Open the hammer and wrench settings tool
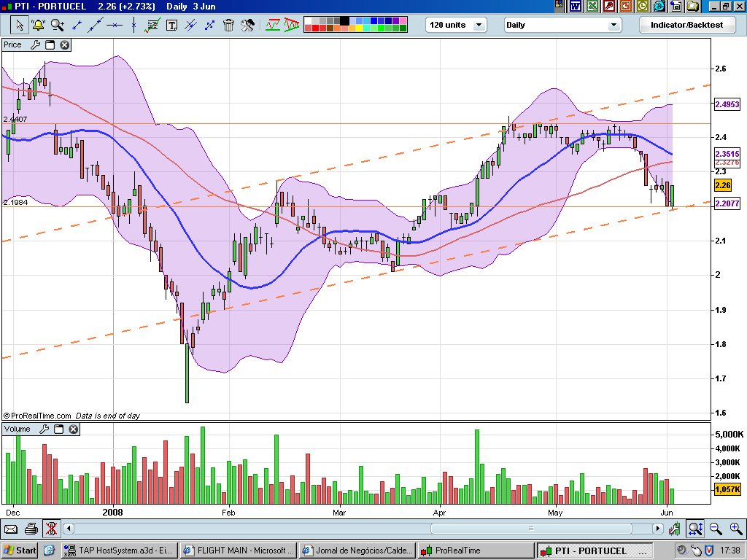Viewport: 747px width, 560px height. pos(248,25)
